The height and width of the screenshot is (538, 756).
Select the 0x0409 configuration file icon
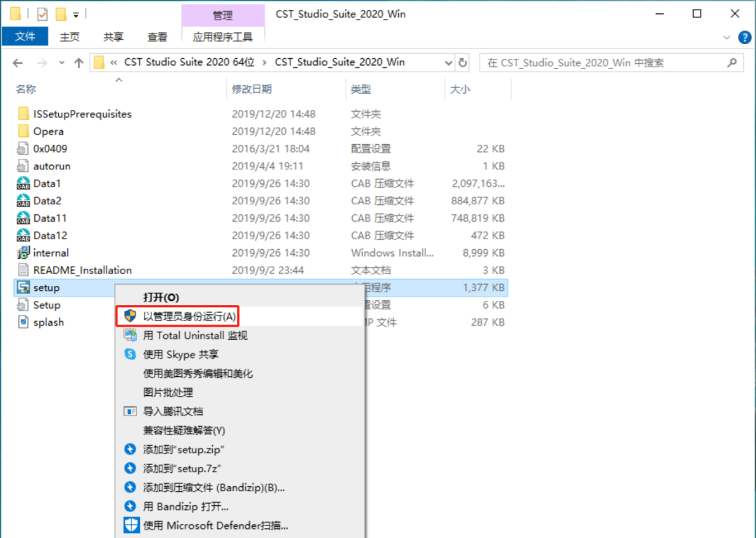pyautogui.click(x=23, y=148)
